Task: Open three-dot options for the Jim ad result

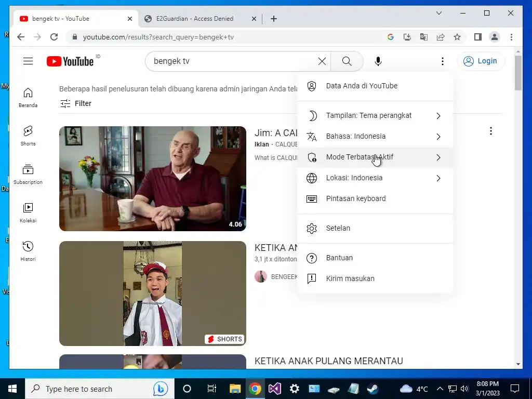Action: coord(490,131)
